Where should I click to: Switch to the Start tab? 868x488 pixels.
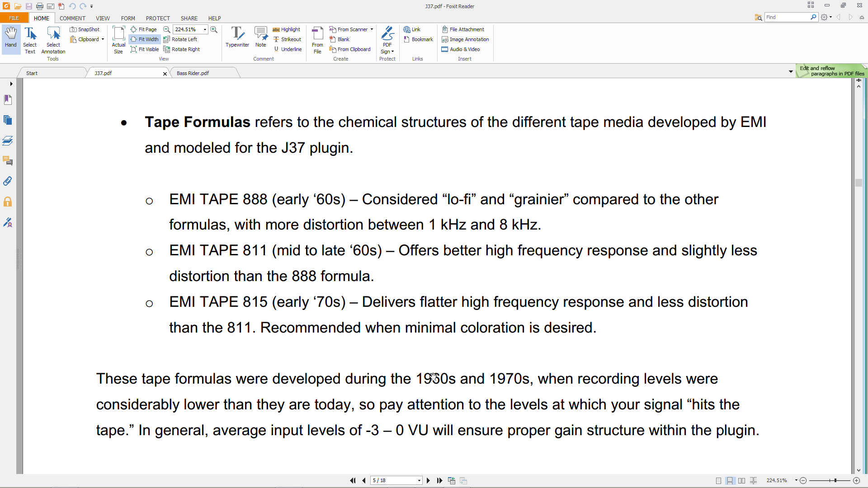pyautogui.click(x=32, y=73)
